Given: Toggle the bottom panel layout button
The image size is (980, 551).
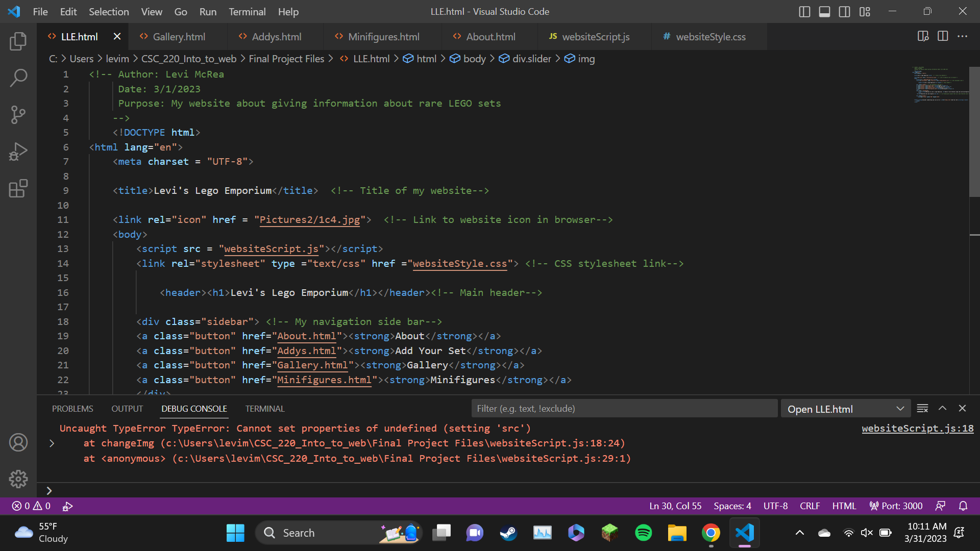Looking at the screenshot, I should click(x=824, y=12).
